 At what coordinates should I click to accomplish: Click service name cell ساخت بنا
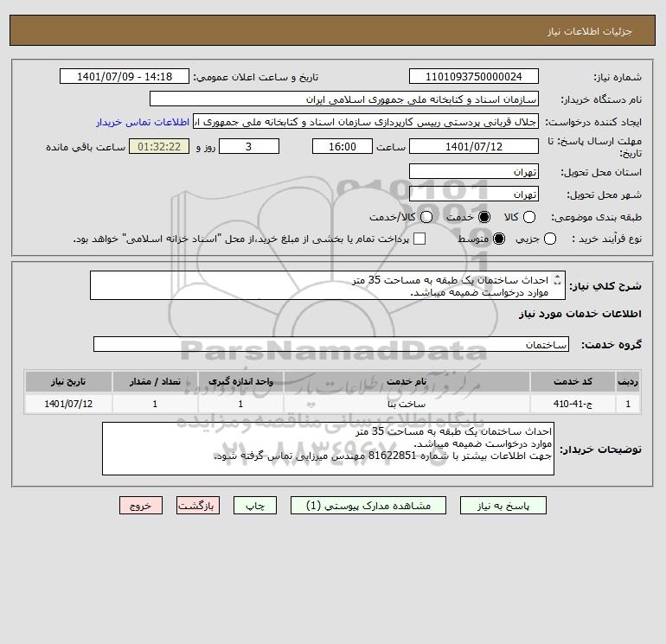tap(407, 404)
